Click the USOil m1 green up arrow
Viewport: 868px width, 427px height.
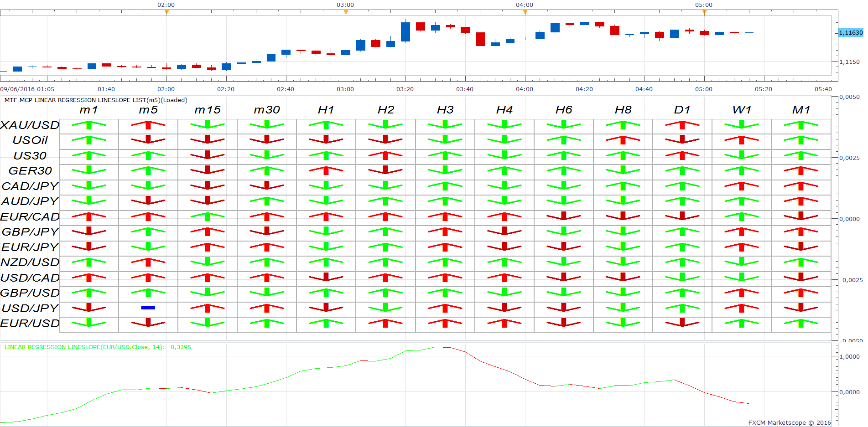pos(89,140)
